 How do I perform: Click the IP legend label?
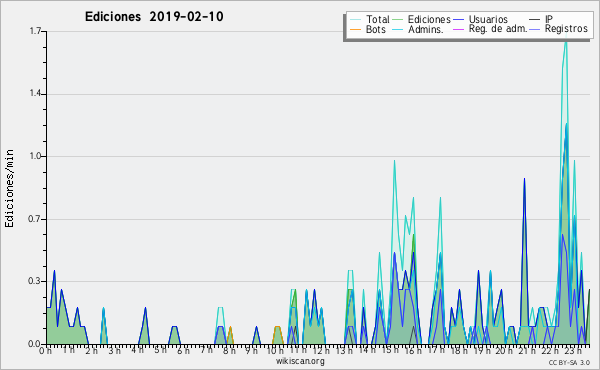(549, 19)
